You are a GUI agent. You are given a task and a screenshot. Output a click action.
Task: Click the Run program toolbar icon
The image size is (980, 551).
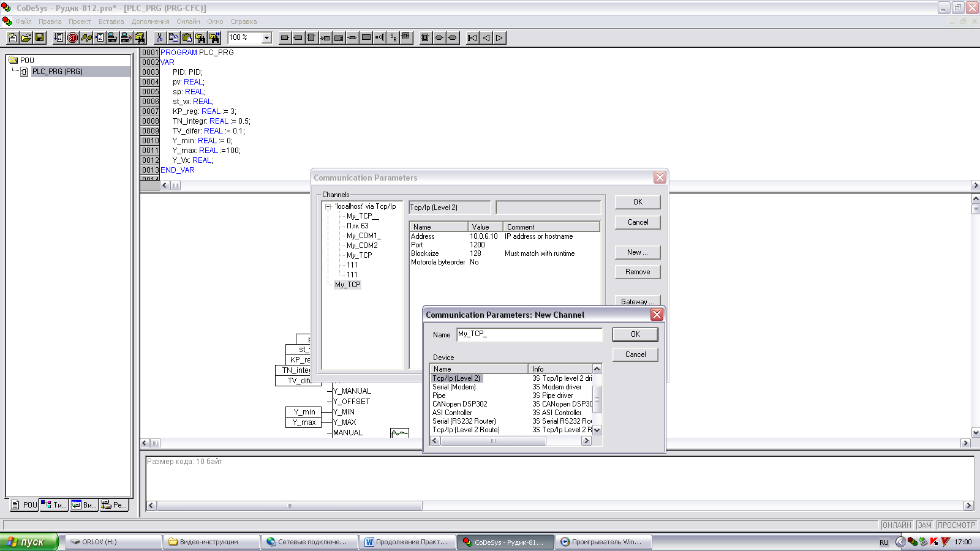pos(59,37)
